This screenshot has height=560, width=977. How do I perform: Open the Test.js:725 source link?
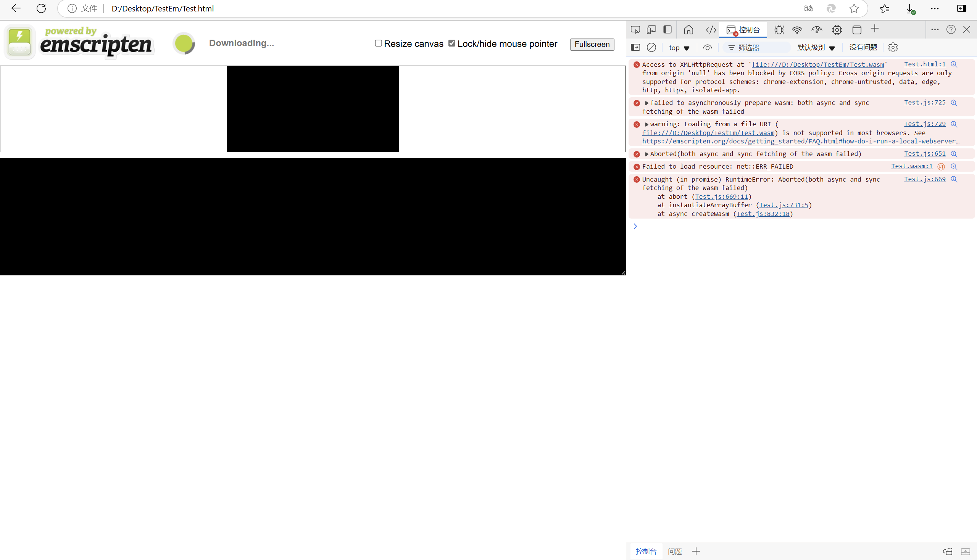pyautogui.click(x=924, y=103)
